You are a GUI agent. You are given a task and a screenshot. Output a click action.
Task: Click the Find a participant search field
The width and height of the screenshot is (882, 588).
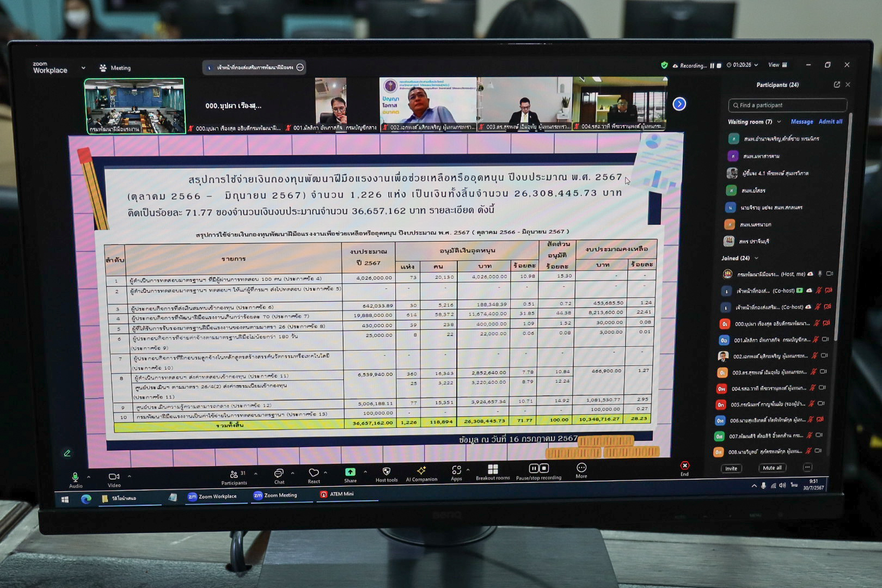click(x=787, y=105)
